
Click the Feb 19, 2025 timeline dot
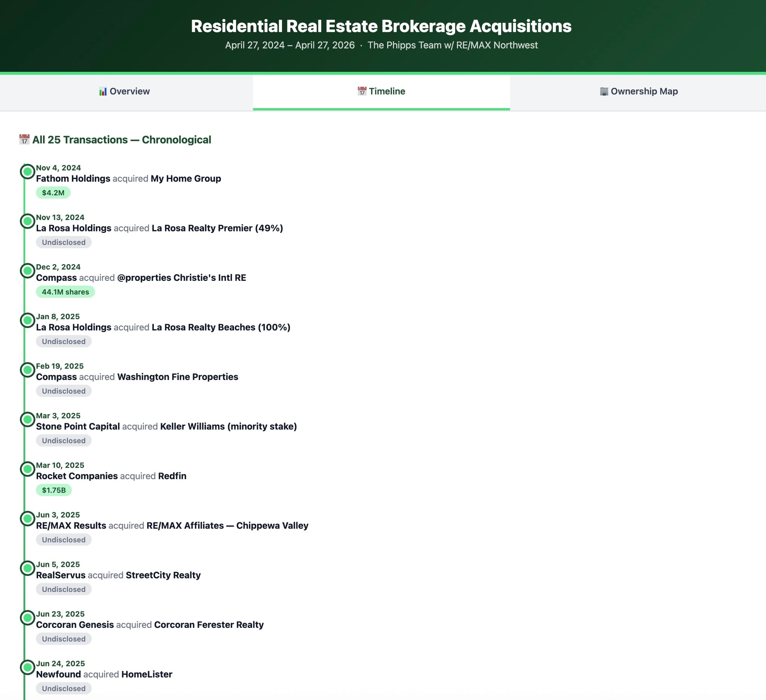[27, 370]
